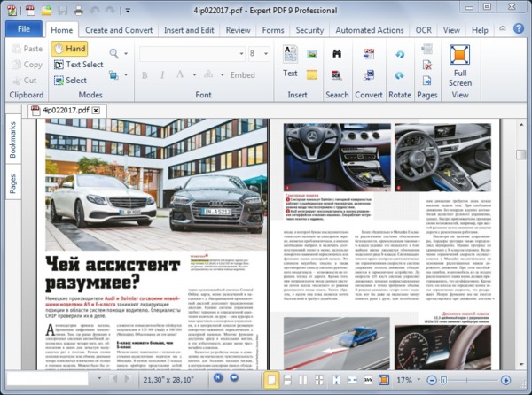Click the Insert Pages icon in Pages group
The width and height of the screenshot is (532, 395).
(426, 49)
